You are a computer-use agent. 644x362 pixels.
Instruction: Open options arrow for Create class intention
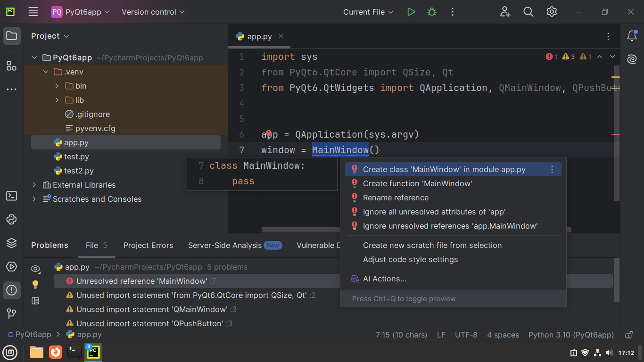tap(552, 169)
